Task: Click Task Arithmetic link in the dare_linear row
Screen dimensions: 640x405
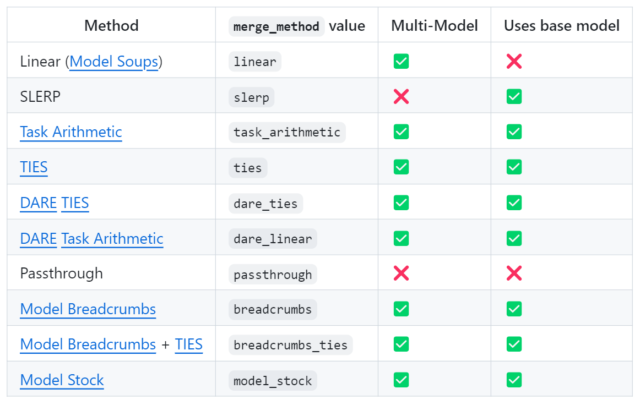Action: click(x=112, y=239)
